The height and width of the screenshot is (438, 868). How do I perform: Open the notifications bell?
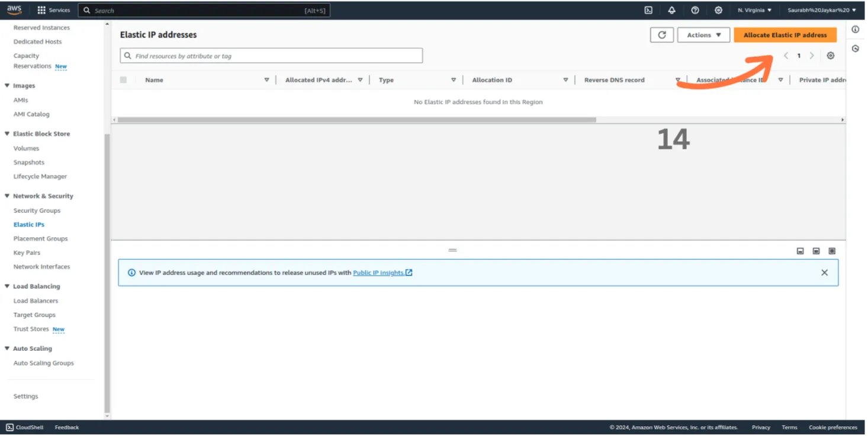pos(671,10)
